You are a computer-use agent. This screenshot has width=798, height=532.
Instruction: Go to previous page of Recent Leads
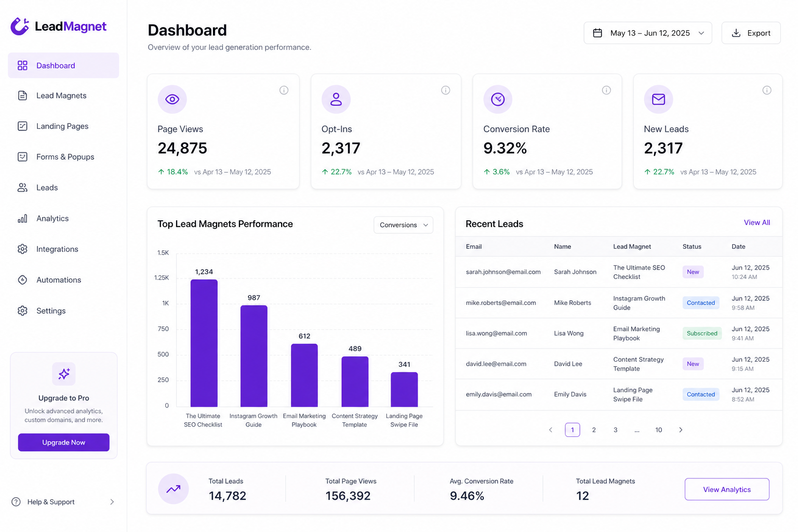tap(551, 430)
